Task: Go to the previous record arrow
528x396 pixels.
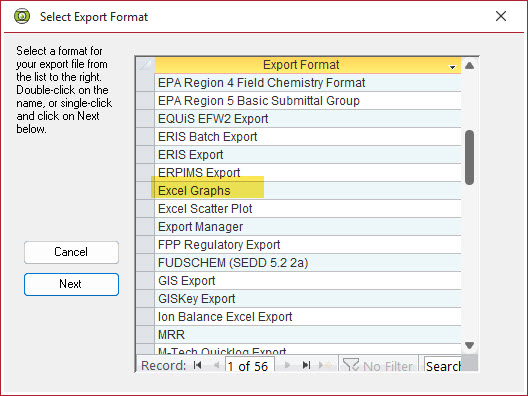Action: tap(217, 365)
